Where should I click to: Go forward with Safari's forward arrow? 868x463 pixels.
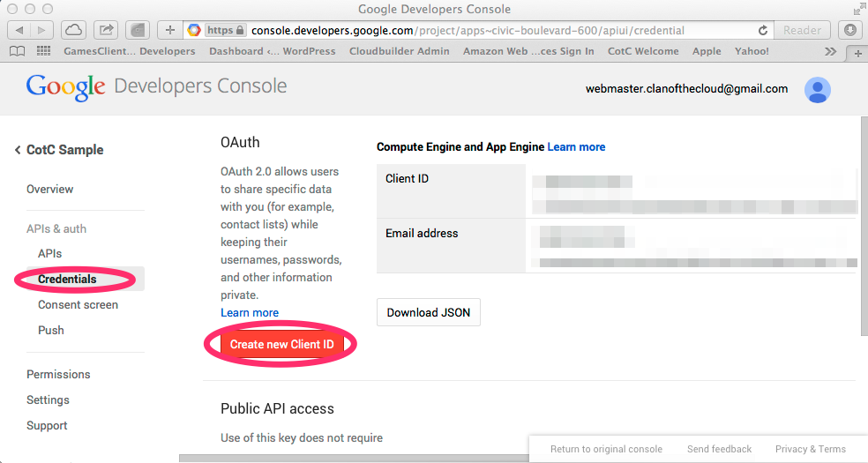click(41, 30)
